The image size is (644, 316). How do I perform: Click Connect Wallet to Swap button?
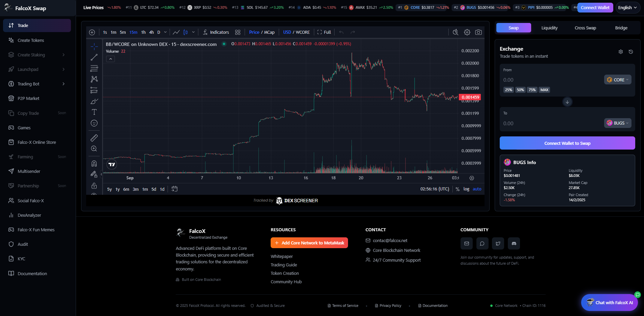click(567, 143)
